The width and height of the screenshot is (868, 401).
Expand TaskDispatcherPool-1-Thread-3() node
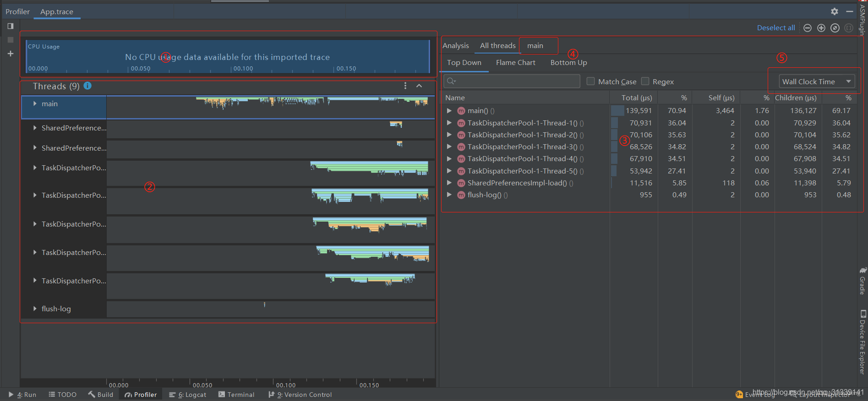click(x=449, y=147)
